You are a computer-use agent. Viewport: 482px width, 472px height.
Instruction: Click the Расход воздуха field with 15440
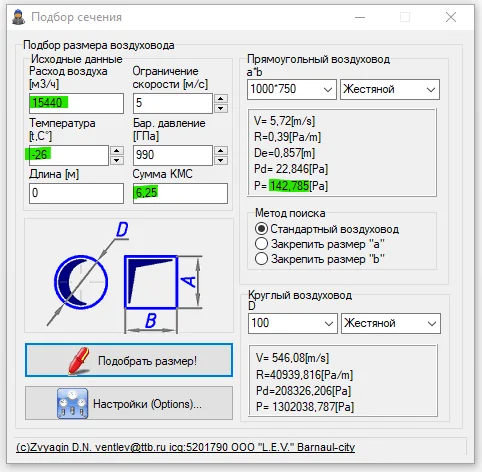pyautogui.click(x=76, y=103)
